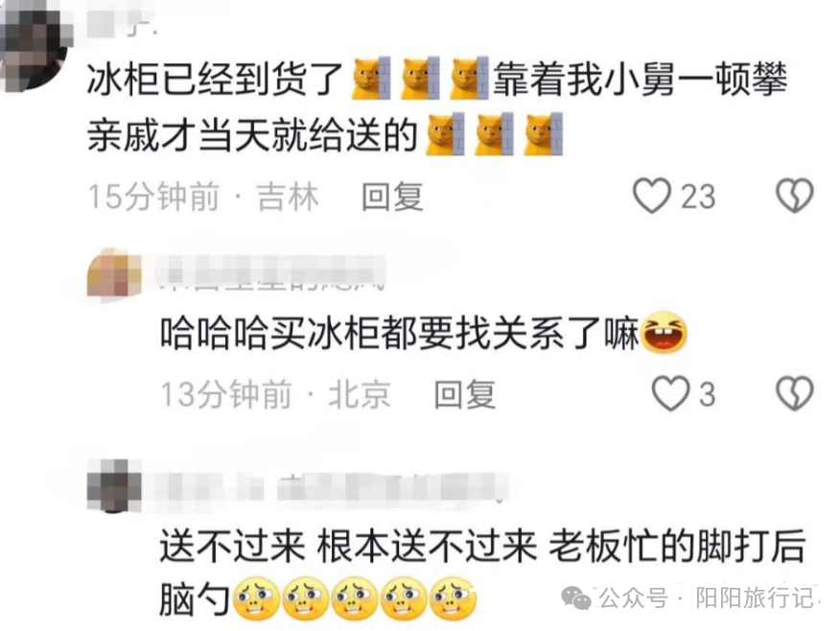The height and width of the screenshot is (631, 840).
Task: Tap broken heart on the 北京 reply
Action: pyautogui.click(x=795, y=393)
